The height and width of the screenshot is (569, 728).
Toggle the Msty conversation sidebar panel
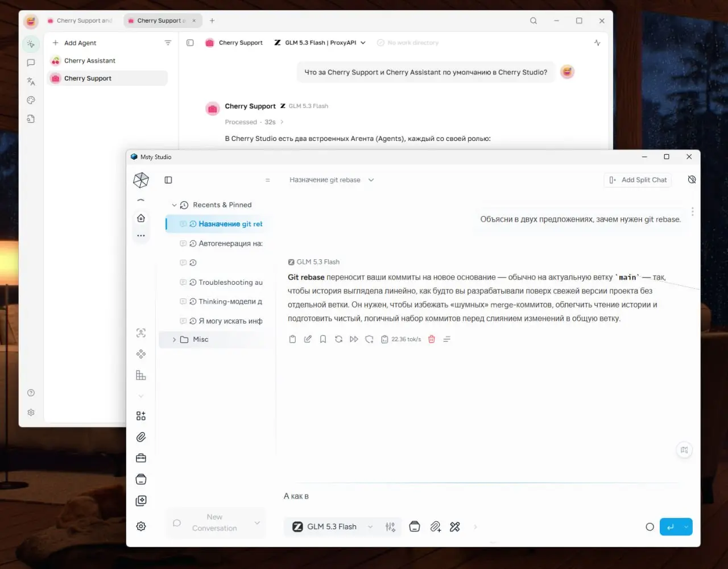click(168, 180)
